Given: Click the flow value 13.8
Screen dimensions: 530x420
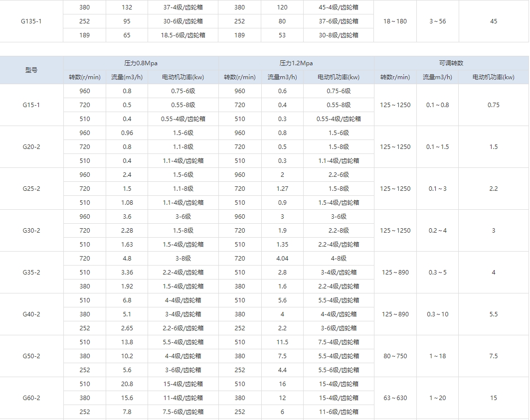Looking at the screenshot, I should click(127, 342).
